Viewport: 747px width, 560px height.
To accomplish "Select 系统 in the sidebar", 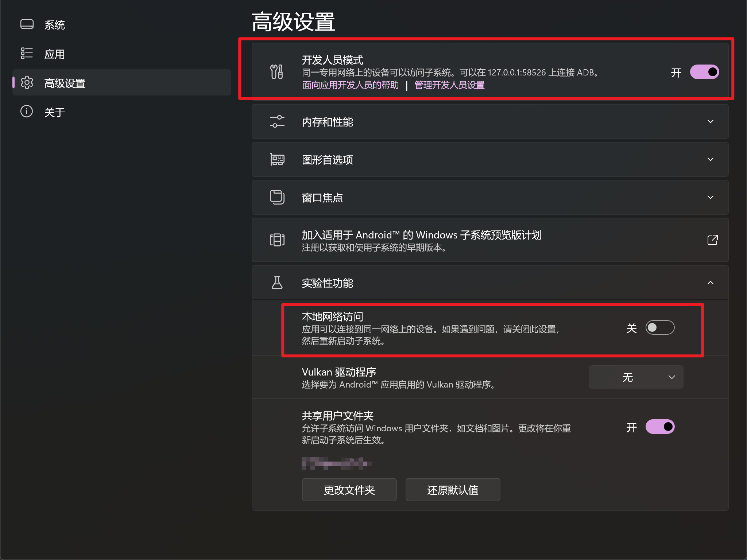I will click(x=55, y=25).
